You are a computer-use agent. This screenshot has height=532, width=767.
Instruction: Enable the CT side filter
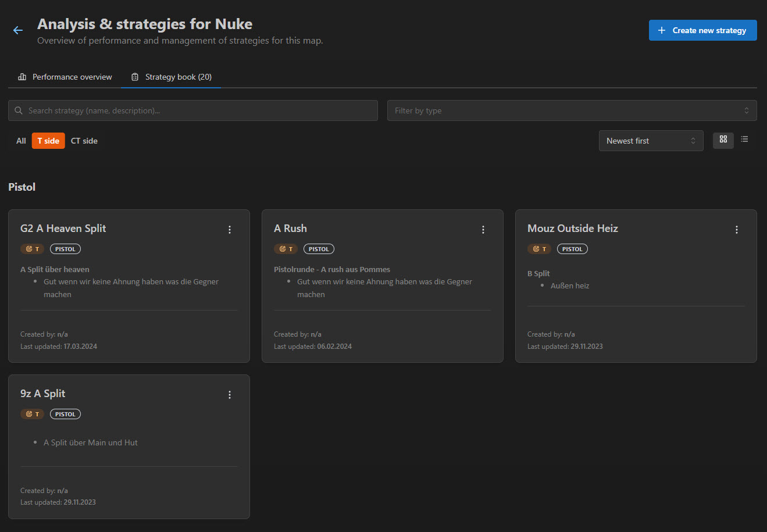click(84, 140)
